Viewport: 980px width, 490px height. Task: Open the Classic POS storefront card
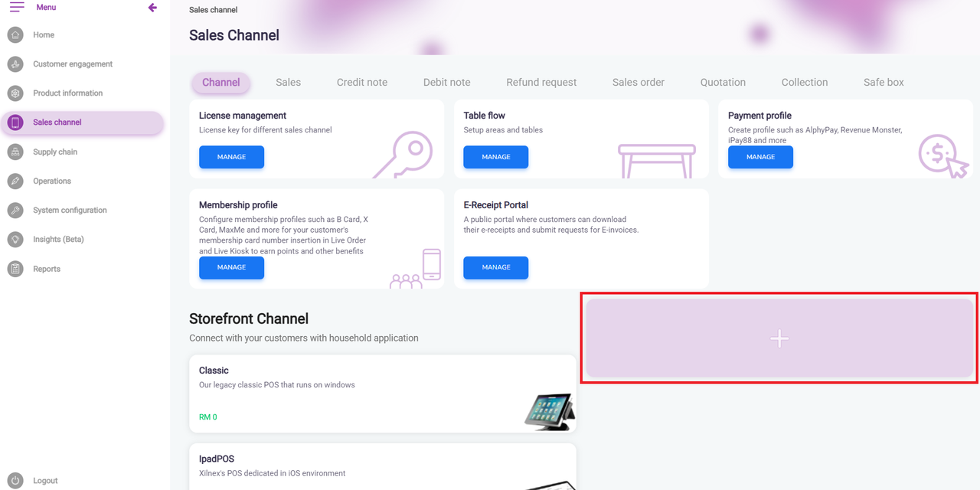click(382, 394)
